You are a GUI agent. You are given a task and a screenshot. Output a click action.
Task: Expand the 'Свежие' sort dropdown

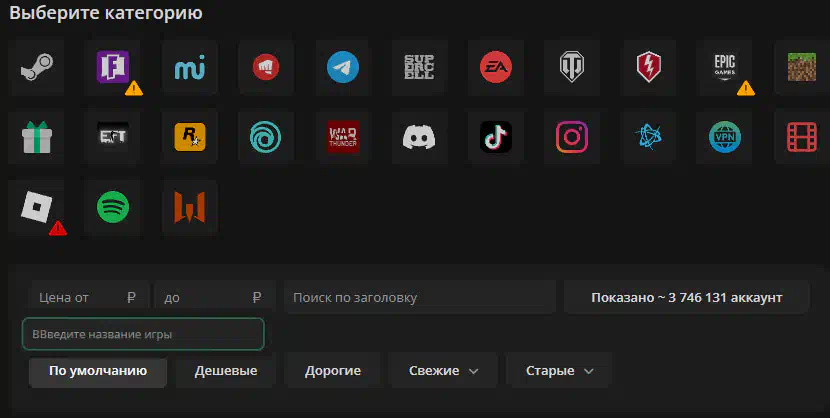click(443, 370)
